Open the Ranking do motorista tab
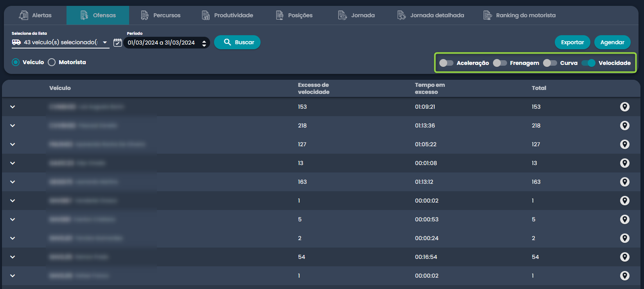The width and height of the screenshot is (644, 289). click(x=520, y=15)
